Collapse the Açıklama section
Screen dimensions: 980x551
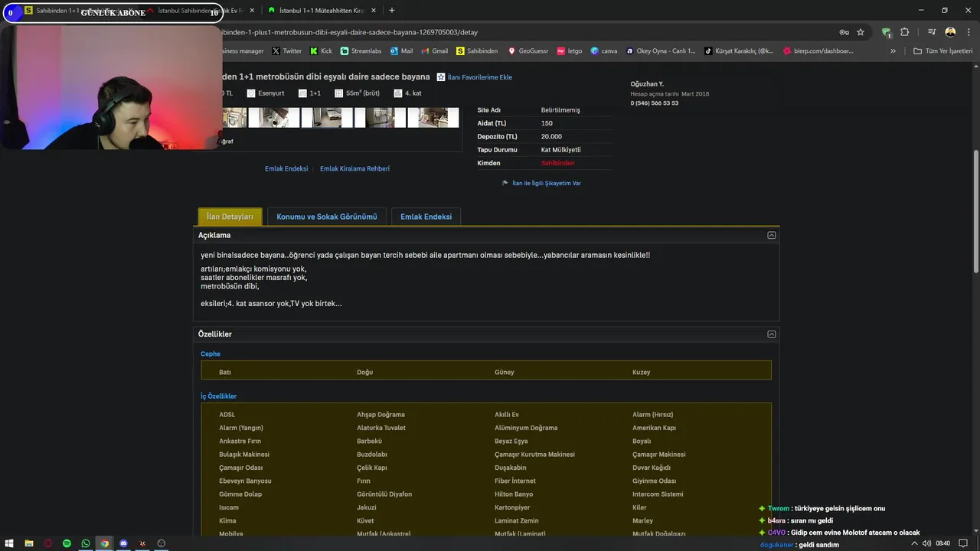[772, 235]
